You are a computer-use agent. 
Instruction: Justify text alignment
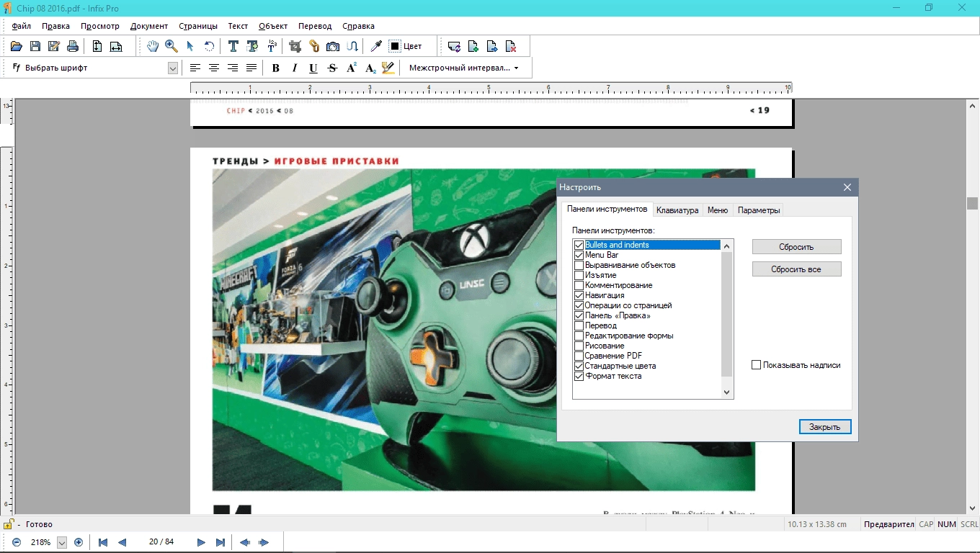(x=251, y=68)
